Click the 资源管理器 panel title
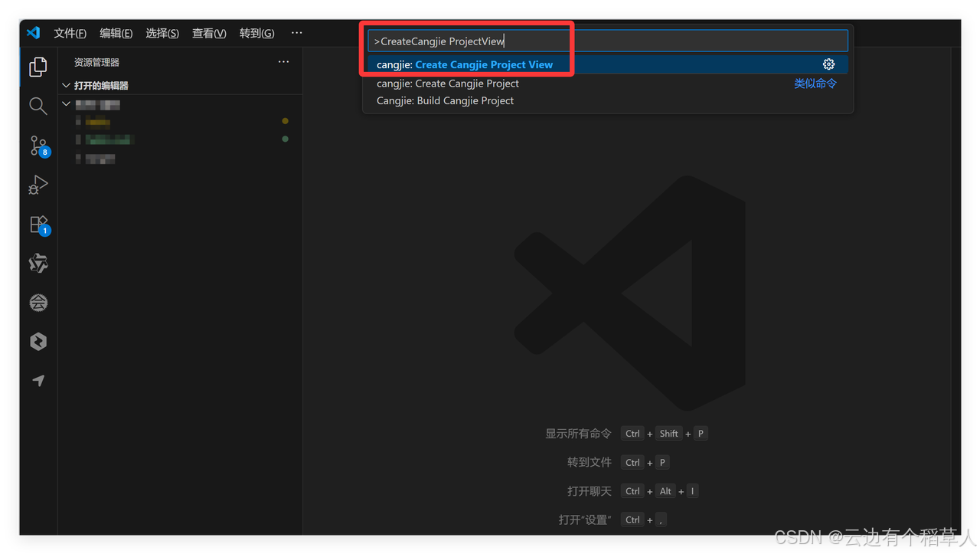980x554 pixels. tap(96, 62)
